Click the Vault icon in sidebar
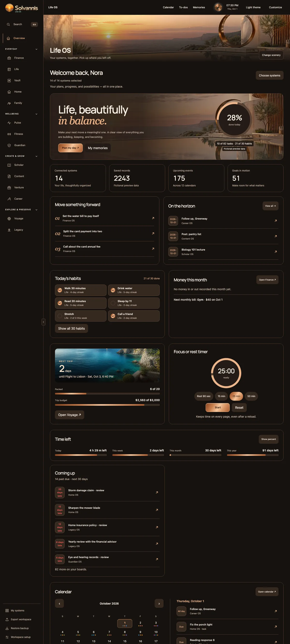This screenshot has height=644, width=290. (9, 80)
